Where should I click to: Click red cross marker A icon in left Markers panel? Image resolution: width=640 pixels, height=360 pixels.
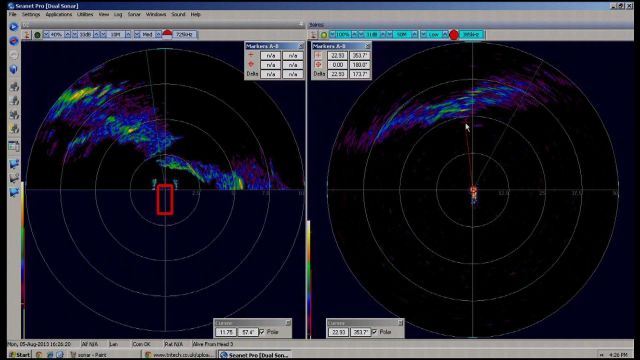click(x=251, y=55)
